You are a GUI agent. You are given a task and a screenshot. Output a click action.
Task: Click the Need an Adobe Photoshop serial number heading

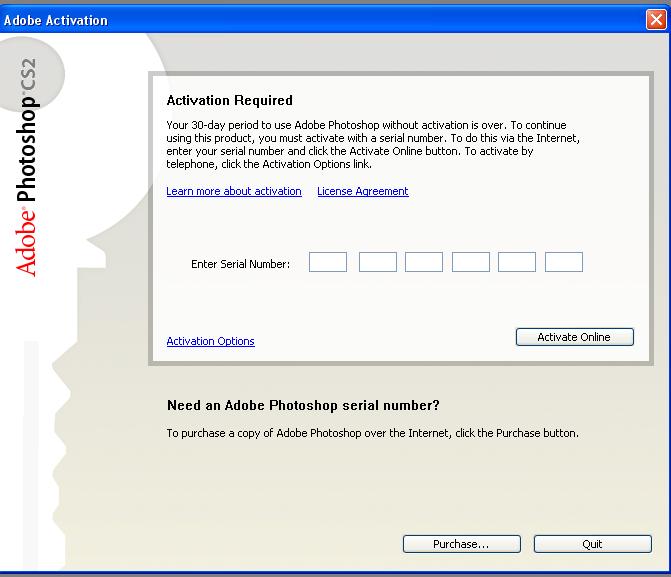pos(303,405)
